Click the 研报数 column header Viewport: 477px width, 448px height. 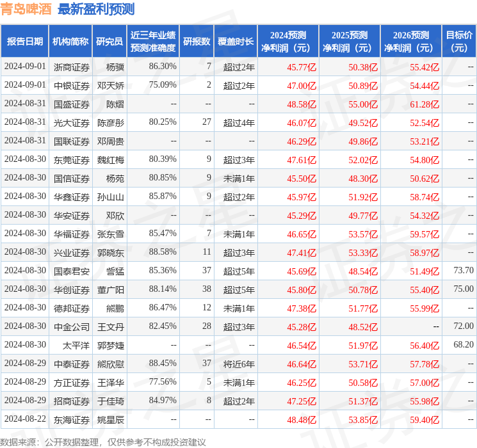coord(197,42)
